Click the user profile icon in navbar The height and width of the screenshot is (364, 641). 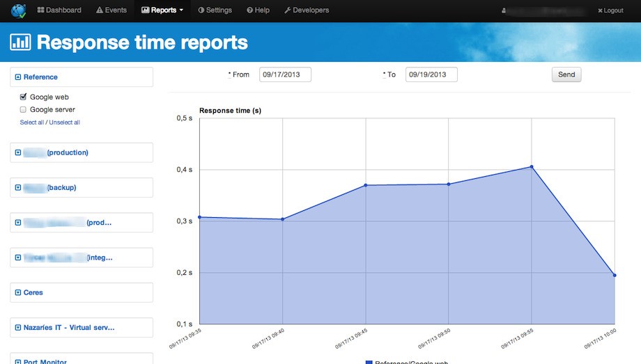(x=504, y=11)
